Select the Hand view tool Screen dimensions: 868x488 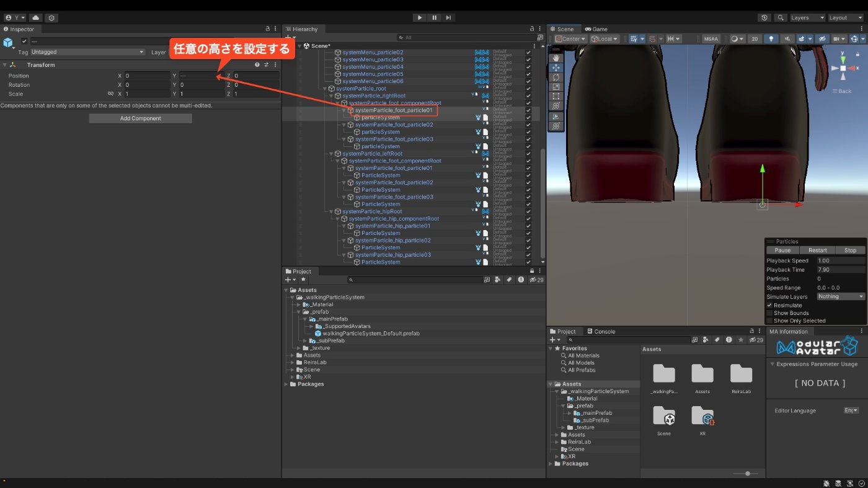coord(556,58)
